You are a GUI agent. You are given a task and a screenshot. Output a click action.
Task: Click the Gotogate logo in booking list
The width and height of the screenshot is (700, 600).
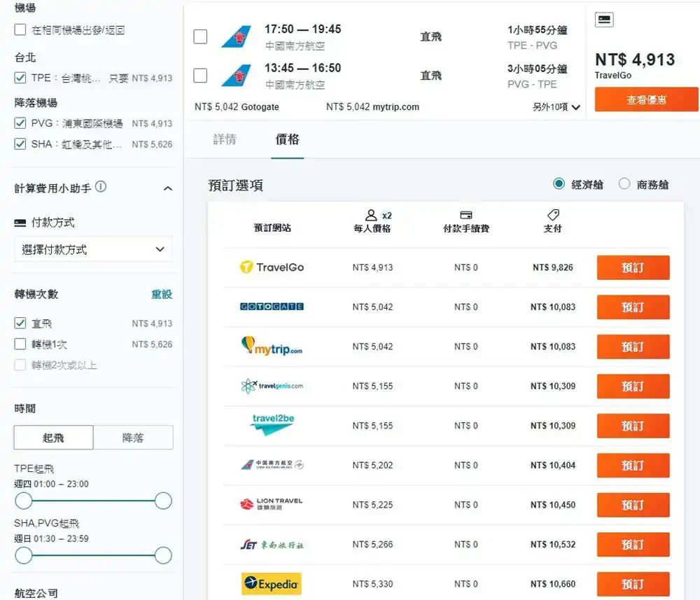[272, 307]
